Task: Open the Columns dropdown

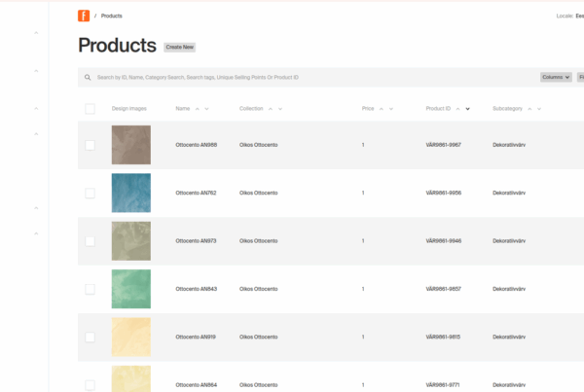Action: (556, 77)
